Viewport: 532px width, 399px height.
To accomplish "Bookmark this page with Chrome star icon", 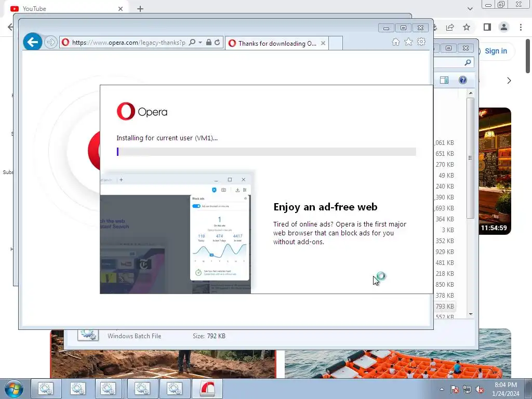I will tap(467, 27).
